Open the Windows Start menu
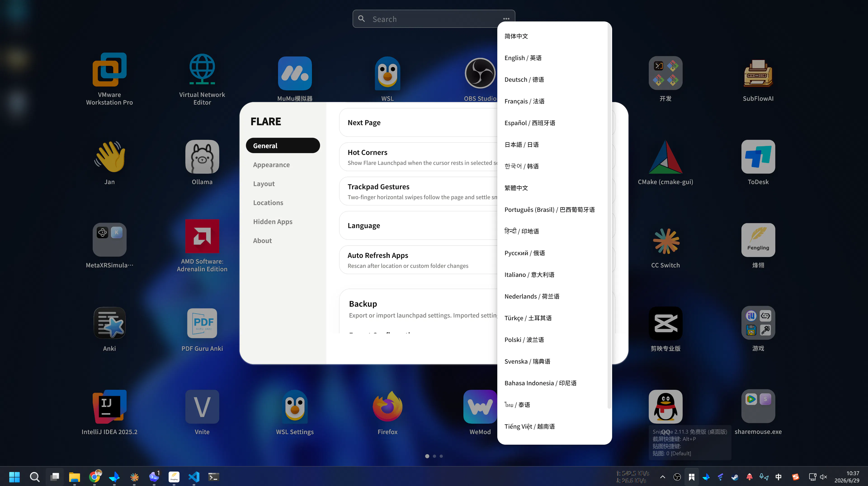This screenshot has width=868, height=486. click(x=14, y=477)
